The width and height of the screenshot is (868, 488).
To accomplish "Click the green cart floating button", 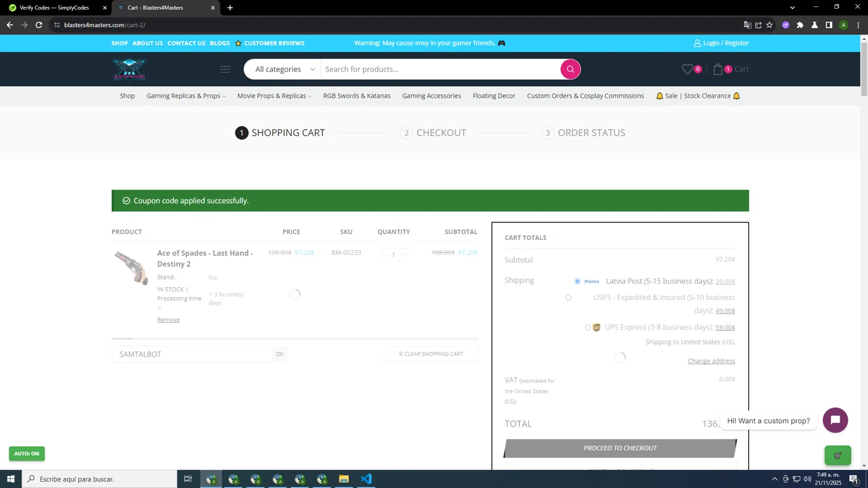I will point(837,456).
